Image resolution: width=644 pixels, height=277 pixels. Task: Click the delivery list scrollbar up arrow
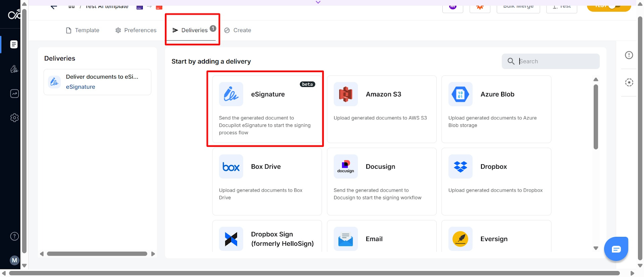(596, 79)
